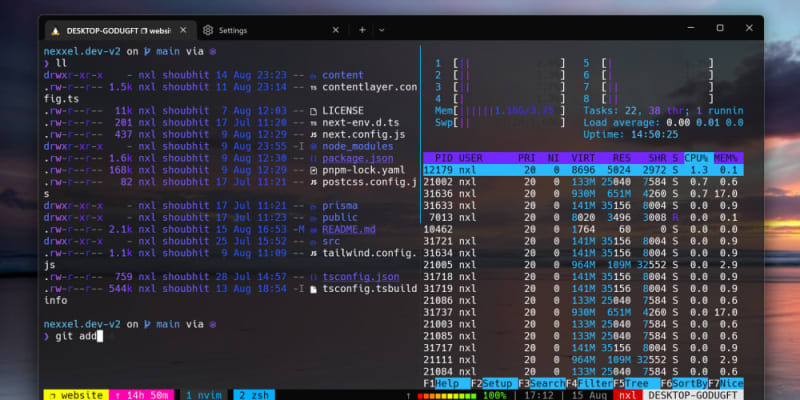
Task: Close the Settings tab
Action: (336, 30)
